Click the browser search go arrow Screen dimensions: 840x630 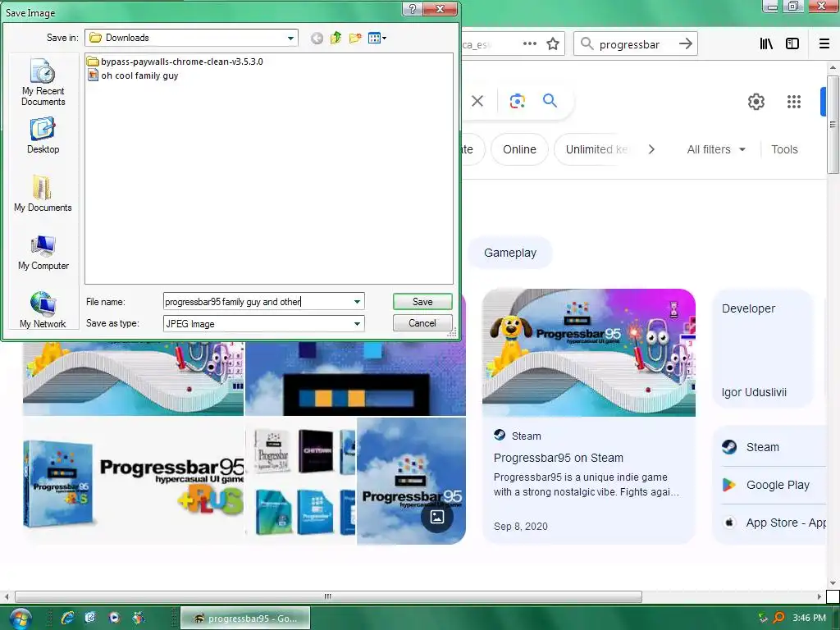[x=686, y=44]
